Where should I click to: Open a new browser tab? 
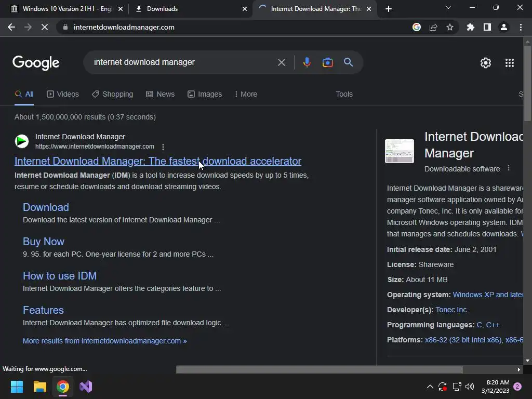tap(389, 9)
